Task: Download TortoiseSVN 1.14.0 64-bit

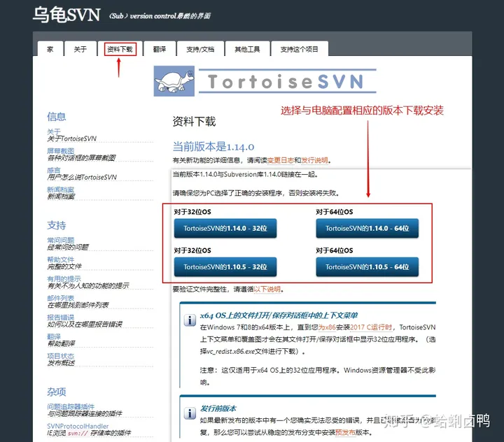Action: [x=367, y=229]
